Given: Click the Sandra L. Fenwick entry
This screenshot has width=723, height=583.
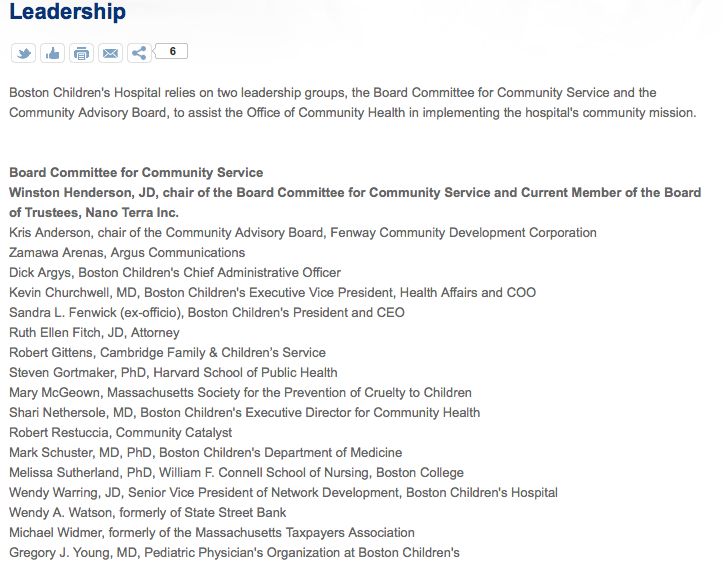Looking at the screenshot, I should coord(207,313).
